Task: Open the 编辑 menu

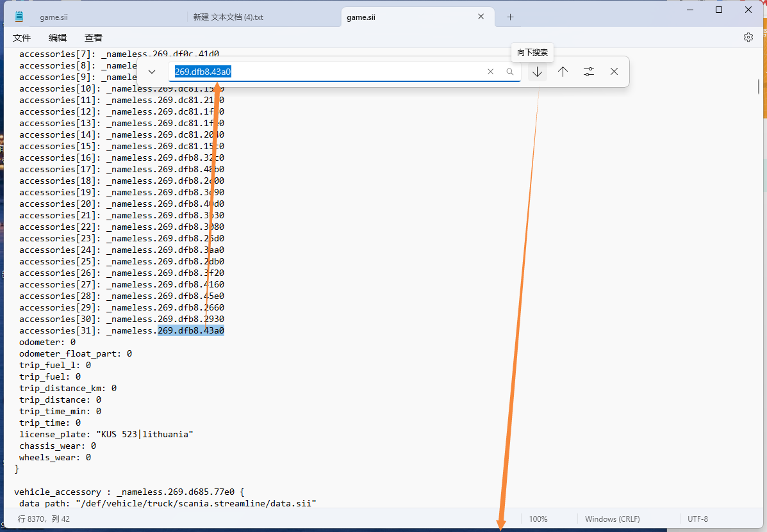Action: (x=58, y=38)
